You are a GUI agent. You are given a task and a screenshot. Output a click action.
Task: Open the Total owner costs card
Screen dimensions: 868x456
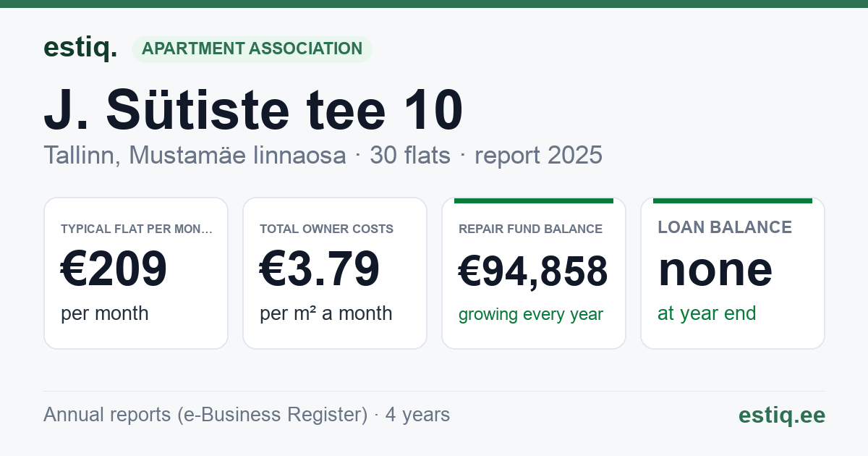point(335,273)
